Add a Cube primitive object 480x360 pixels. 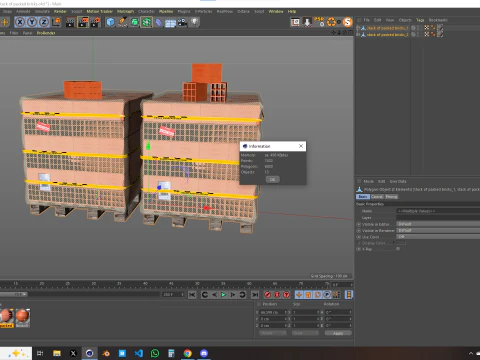[x=110, y=22]
